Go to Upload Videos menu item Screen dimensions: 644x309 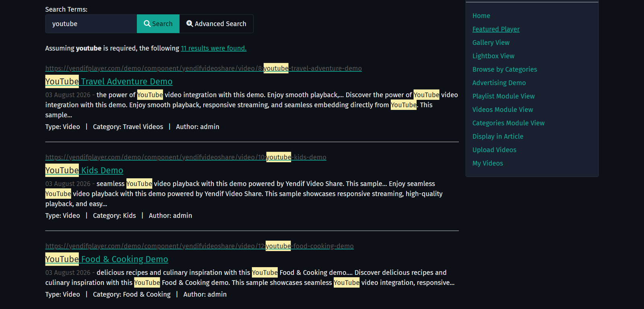click(x=494, y=150)
